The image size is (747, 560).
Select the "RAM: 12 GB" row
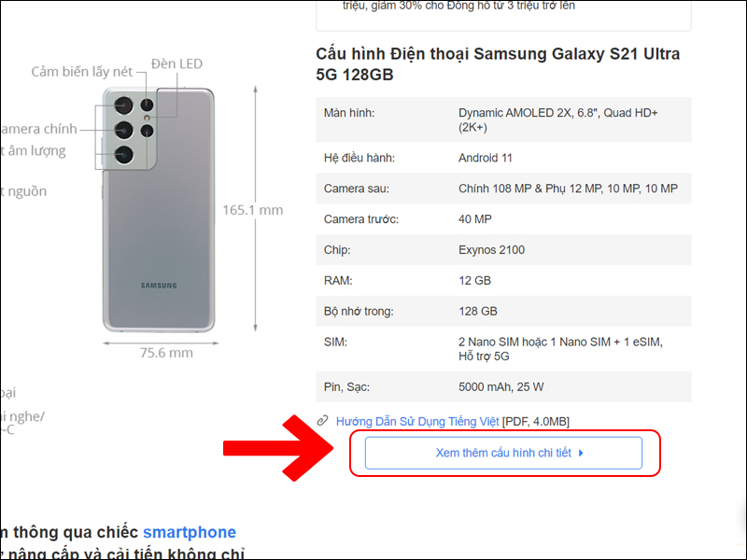click(x=503, y=280)
